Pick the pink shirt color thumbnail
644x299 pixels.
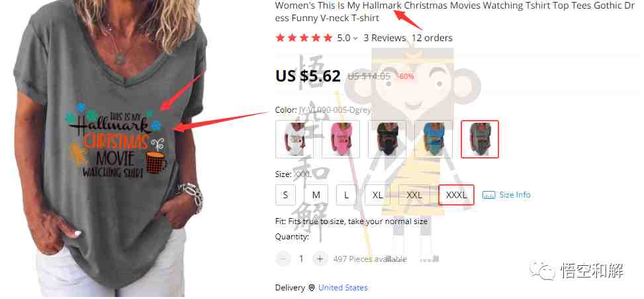coord(341,139)
